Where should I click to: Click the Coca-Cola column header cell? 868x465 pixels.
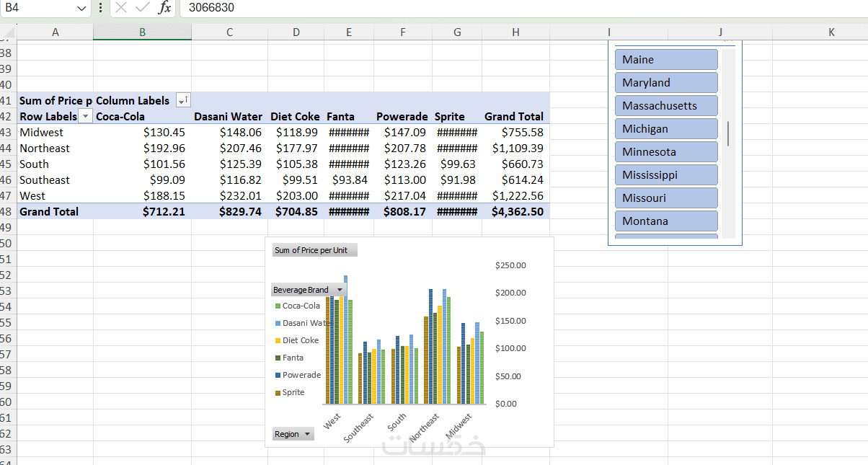[x=142, y=116]
